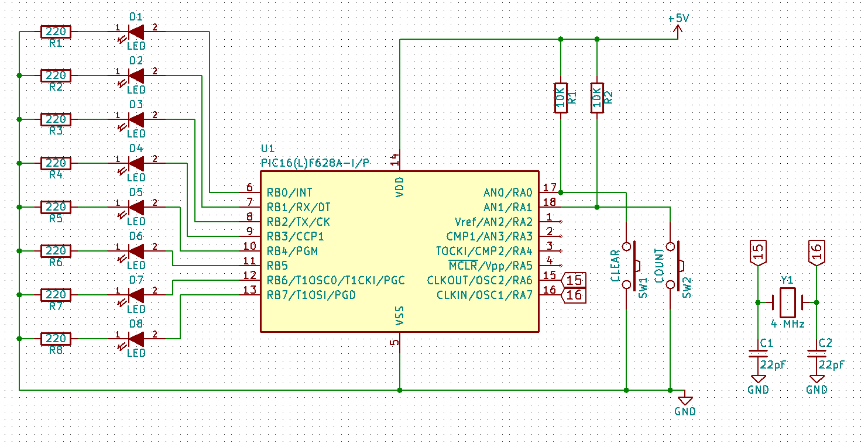Image resolution: width=868 pixels, height=444 pixels.
Task: Select pin number 17 at AN0/RA0
Action: click(549, 187)
